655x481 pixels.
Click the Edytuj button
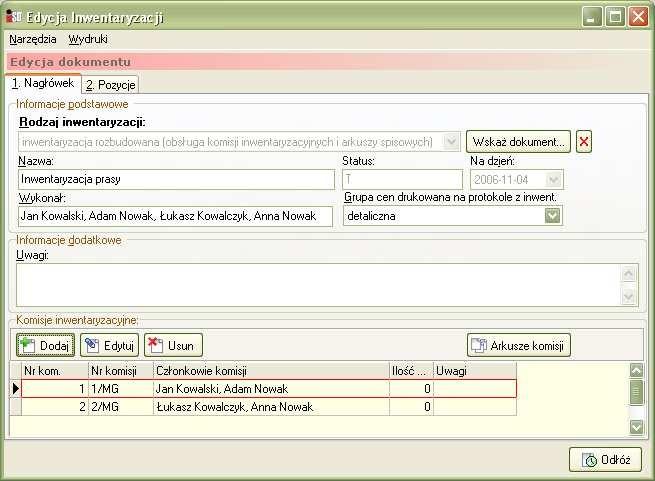point(109,345)
